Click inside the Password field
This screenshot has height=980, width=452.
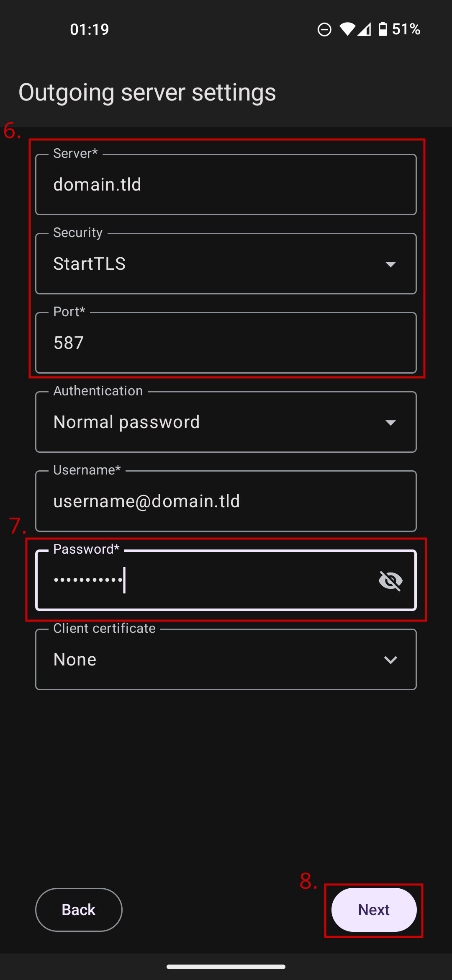(x=226, y=580)
